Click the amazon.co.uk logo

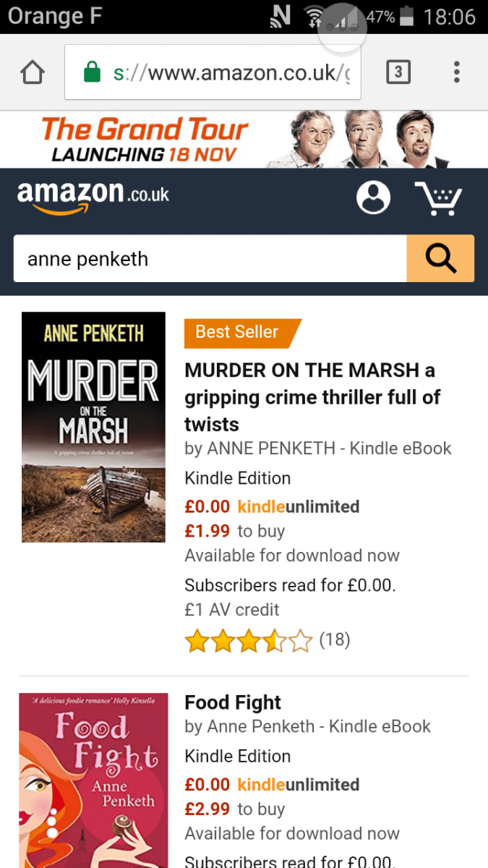click(93, 197)
